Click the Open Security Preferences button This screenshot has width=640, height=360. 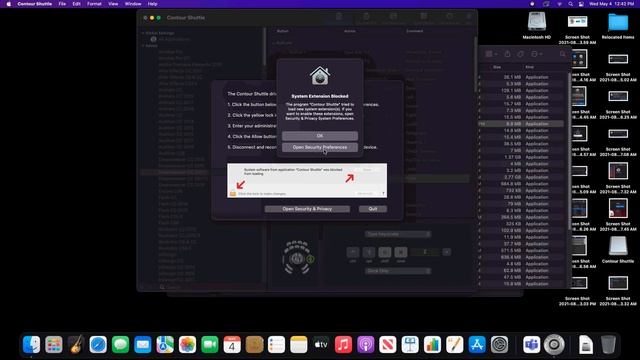[x=320, y=147]
